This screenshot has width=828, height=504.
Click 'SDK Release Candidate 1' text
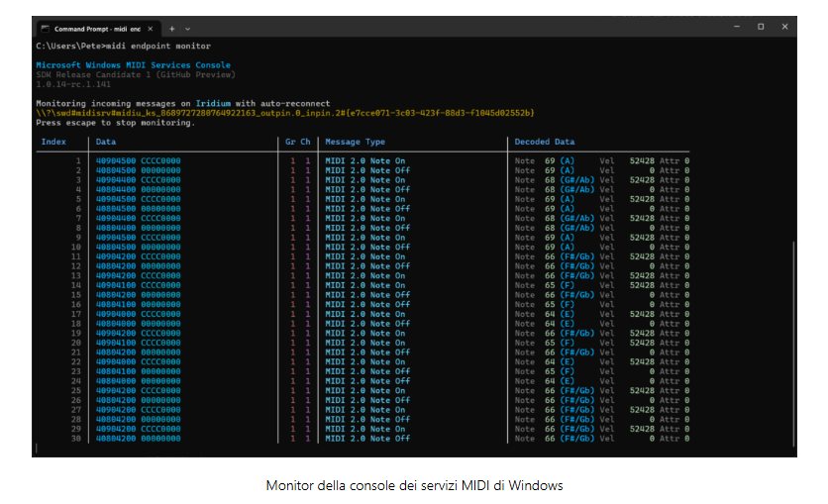click(x=93, y=74)
